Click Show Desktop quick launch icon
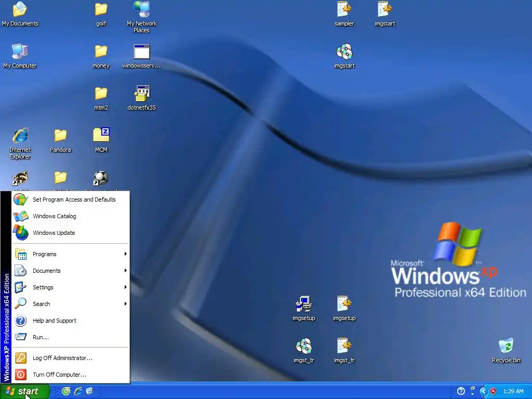532x399 pixels. 89,391
